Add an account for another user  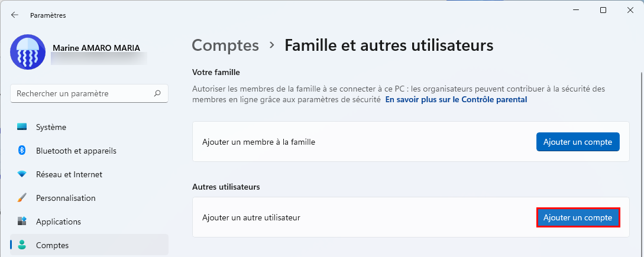(578, 217)
